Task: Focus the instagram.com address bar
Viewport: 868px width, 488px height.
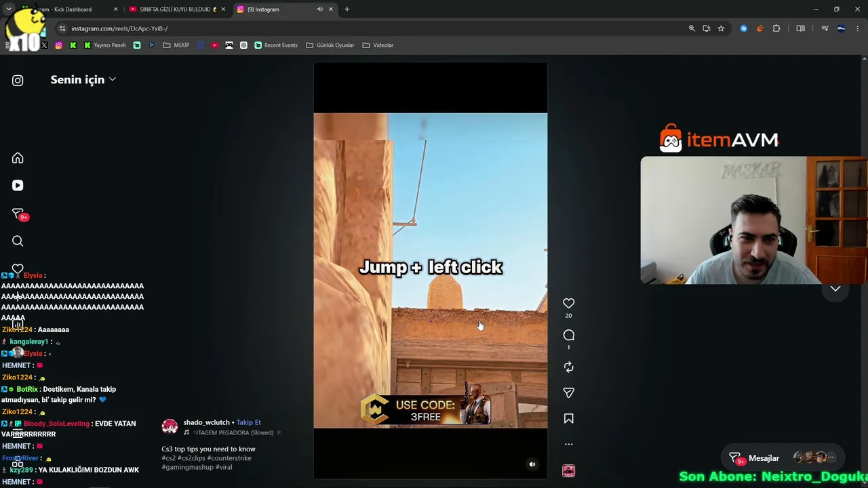Action: click(x=376, y=28)
